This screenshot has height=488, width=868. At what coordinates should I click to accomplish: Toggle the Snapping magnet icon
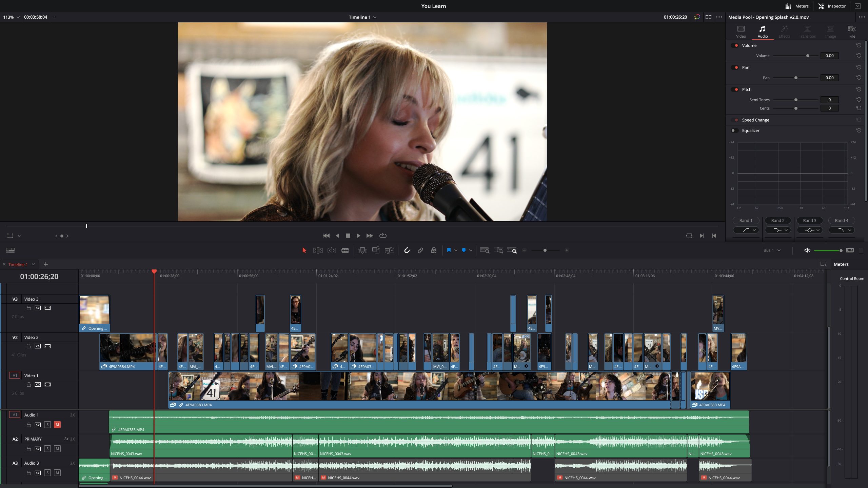[x=407, y=250]
